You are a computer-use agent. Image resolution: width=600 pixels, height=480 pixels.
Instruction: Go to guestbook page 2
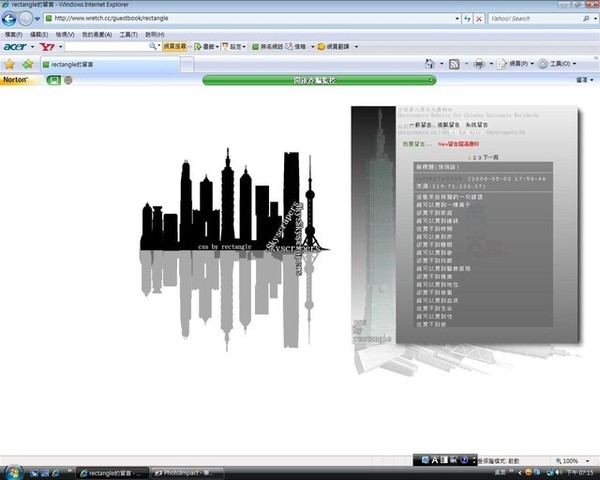coord(474,158)
